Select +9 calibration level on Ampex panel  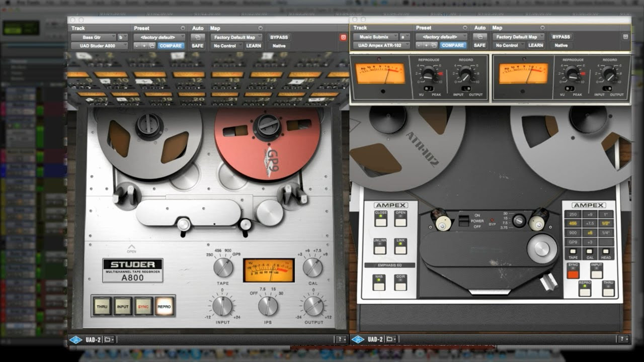pyautogui.click(x=590, y=214)
